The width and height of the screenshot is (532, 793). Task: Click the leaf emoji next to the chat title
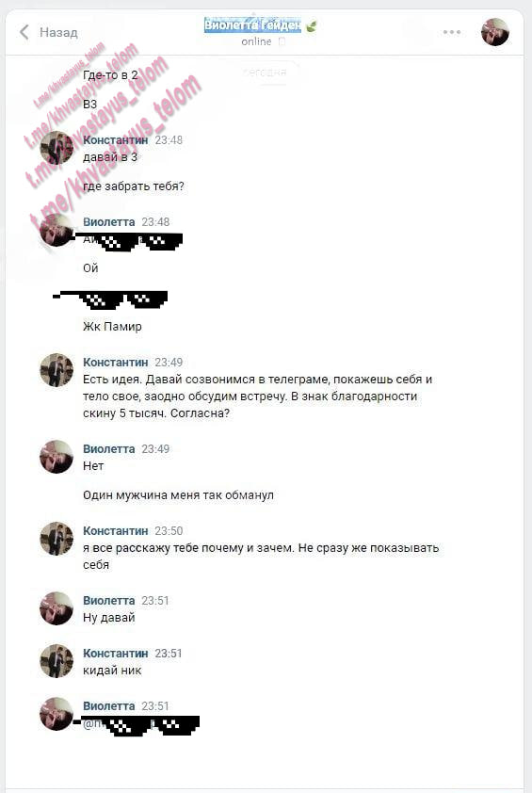[311, 25]
